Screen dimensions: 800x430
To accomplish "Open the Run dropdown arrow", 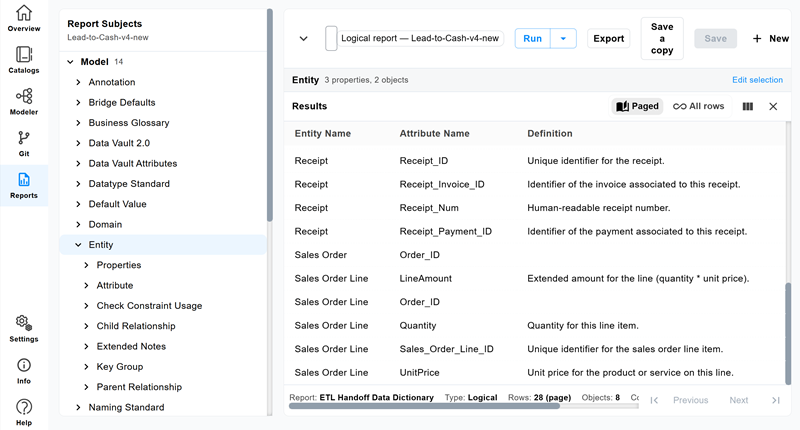I will point(563,38).
